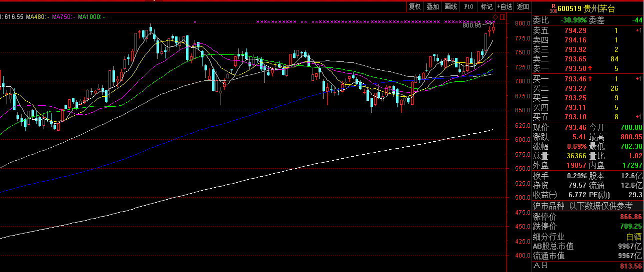Add stock via +自选 button

(x=504, y=6)
